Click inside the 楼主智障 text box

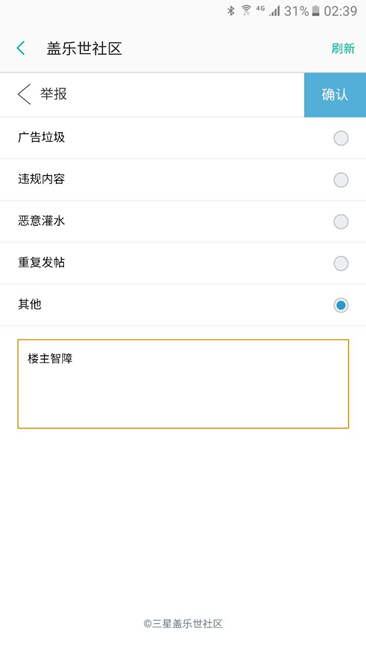coord(183,384)
